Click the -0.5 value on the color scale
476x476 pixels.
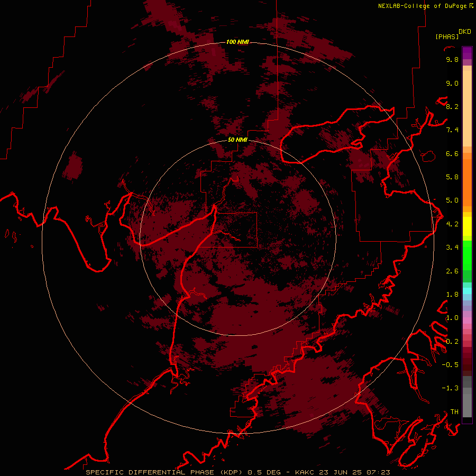(450, 365)
